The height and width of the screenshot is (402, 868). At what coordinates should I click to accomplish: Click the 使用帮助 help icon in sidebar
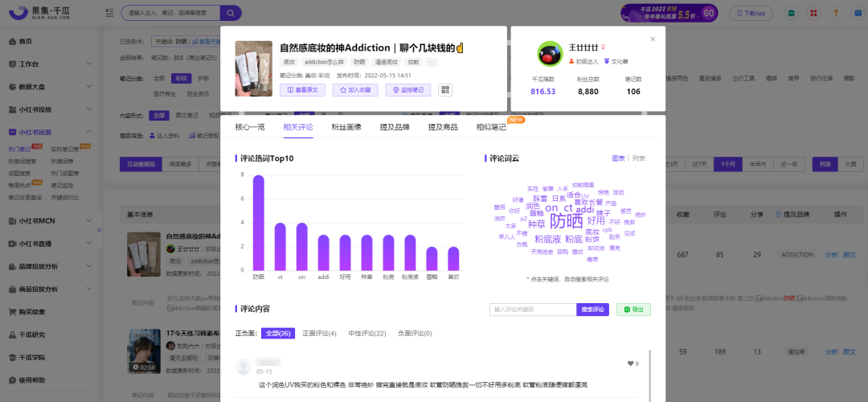pyautogui.click(x=13, y=380)
